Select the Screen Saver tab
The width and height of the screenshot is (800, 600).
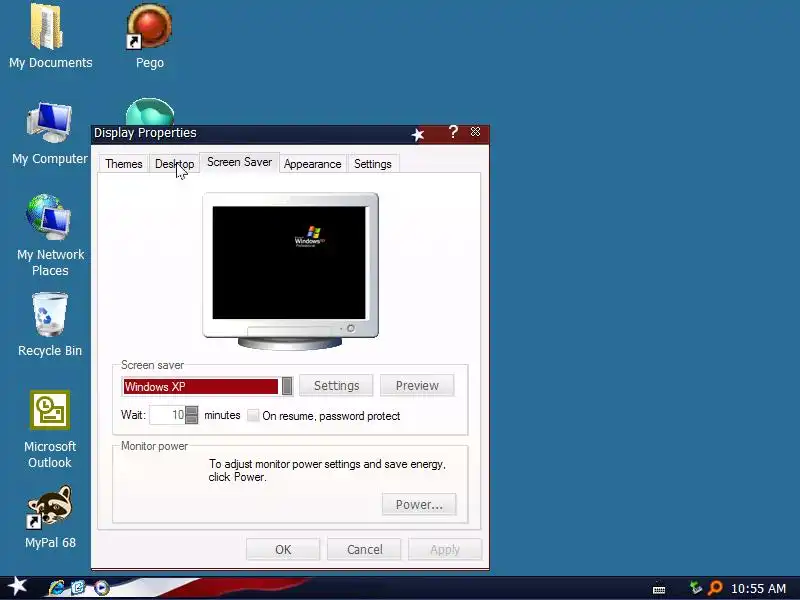coord(239,162)
